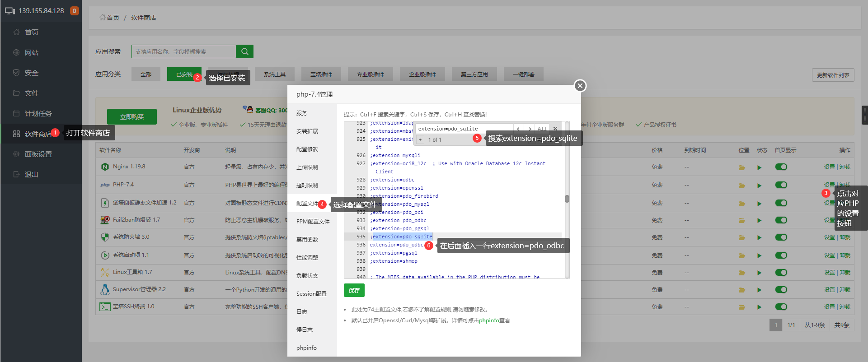Open FPM配置文件 section in PHP dialog
The width and height of the screenshot is (868, 362).
[313, 222]
